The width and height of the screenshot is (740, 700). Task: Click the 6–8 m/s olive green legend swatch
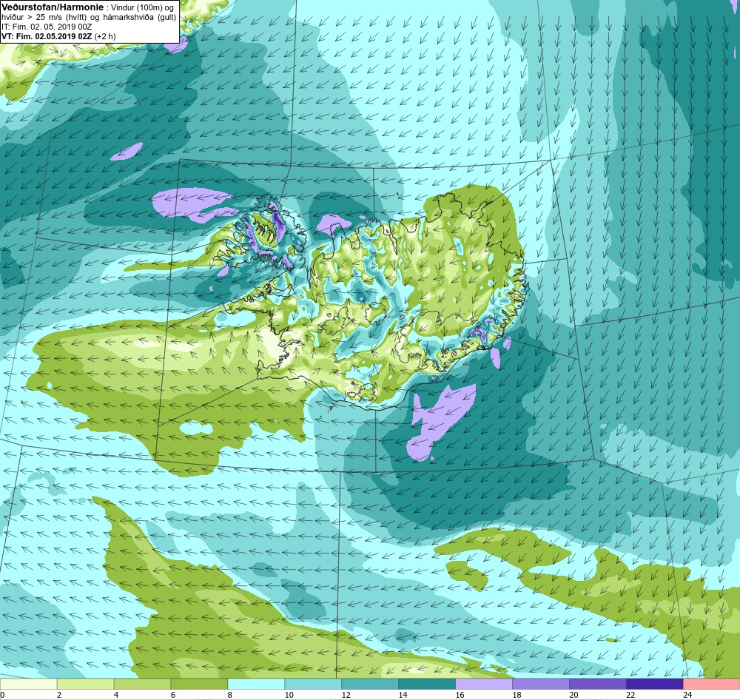(x=199, y=684)
